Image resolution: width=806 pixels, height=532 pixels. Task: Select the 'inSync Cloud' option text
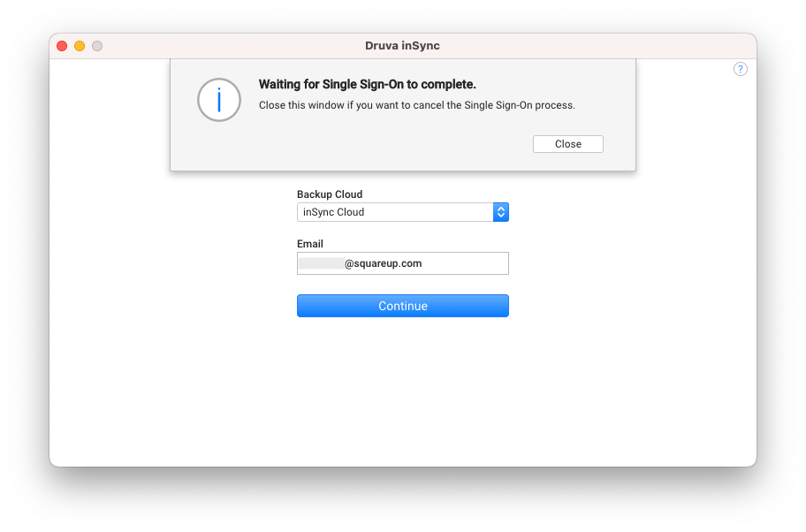pyautogui.click(x=333, y=212)
